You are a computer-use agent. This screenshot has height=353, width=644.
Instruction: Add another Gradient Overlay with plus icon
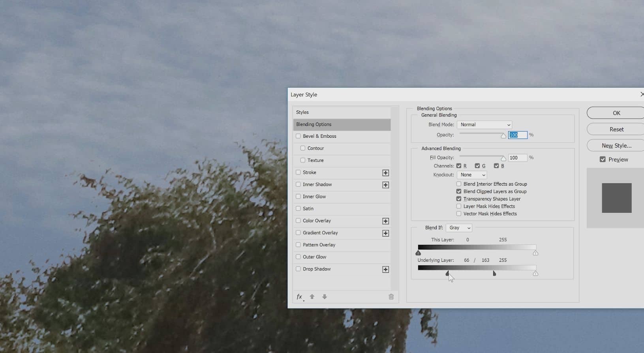[386, 233]
